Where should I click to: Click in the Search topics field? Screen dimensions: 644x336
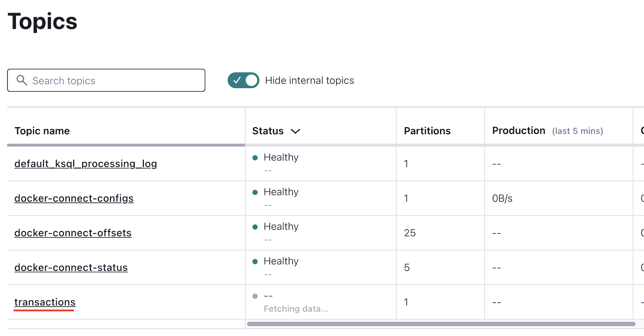pyautogui.click(x=115, y=80)
